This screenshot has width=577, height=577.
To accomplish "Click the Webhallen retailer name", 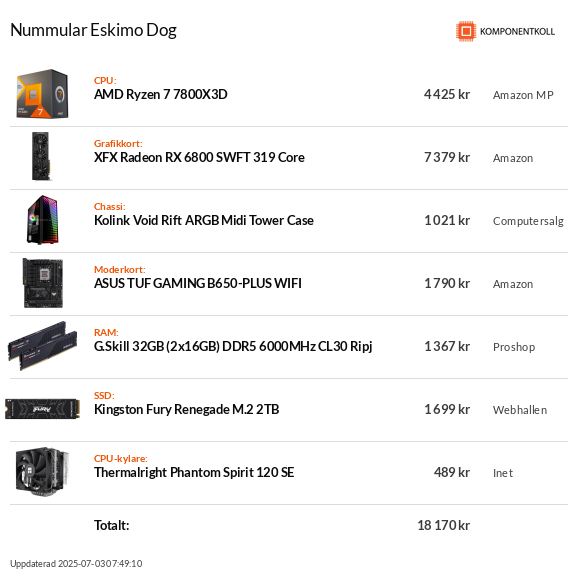I will coord(520,410).
